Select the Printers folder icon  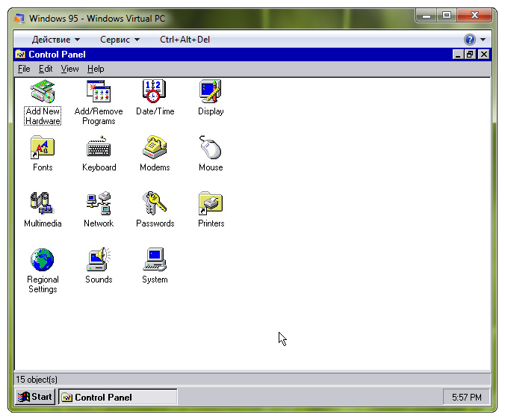211,203
